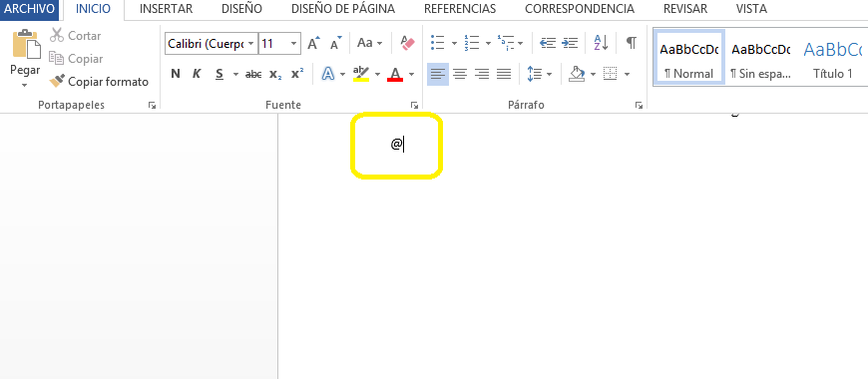Expand the line spacing dropdown arrow
This screenshot has height=379, width=868.
tap(549, 74)
